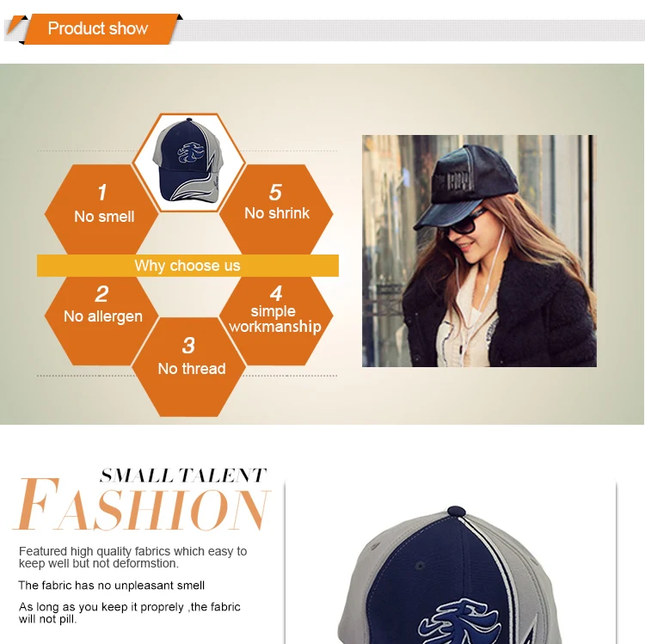Click the gray textured header strip
Image resolution: width=645 pixels, height=644 pixels.
pyautogui.click(x=408, y=30)
